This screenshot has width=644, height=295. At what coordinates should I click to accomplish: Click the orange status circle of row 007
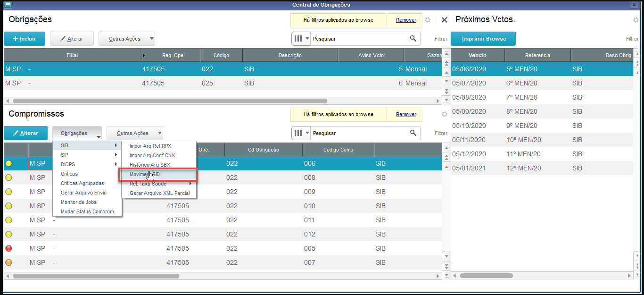[8, 262]
